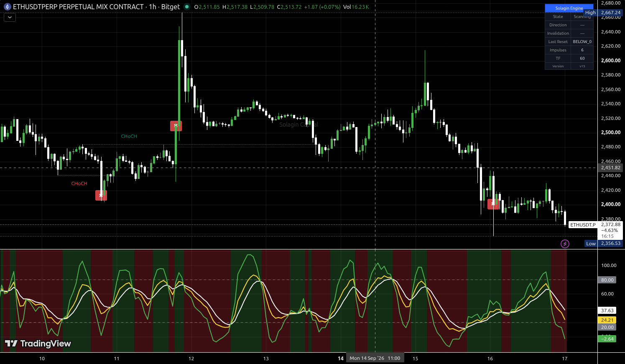Viewport: 625px width, 364px height.
Task: Collapse the indicator legend with the chevron button
Action: click(10, 18)
